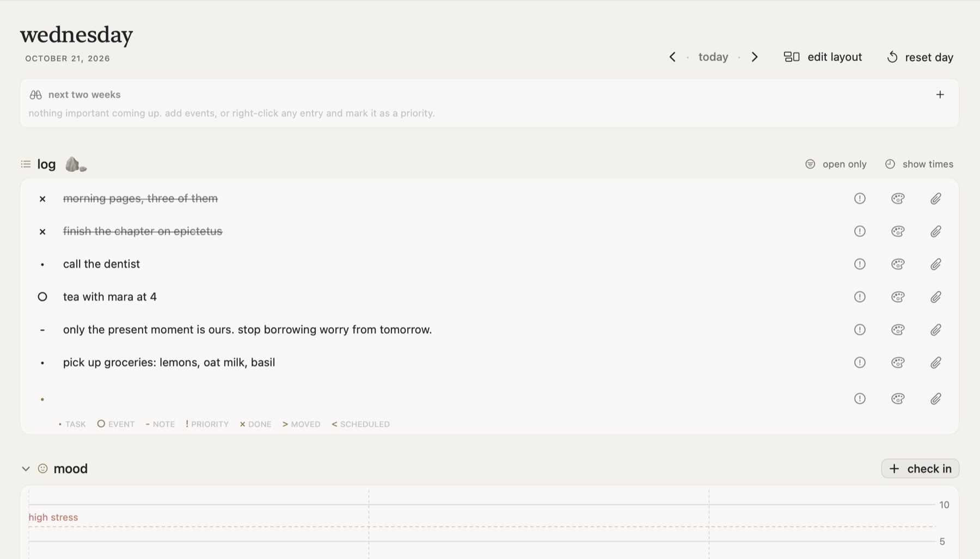This screenshot has width=980, height=559.
Task: Click the task bullet for call the dentist
Action: pos(42,265)
